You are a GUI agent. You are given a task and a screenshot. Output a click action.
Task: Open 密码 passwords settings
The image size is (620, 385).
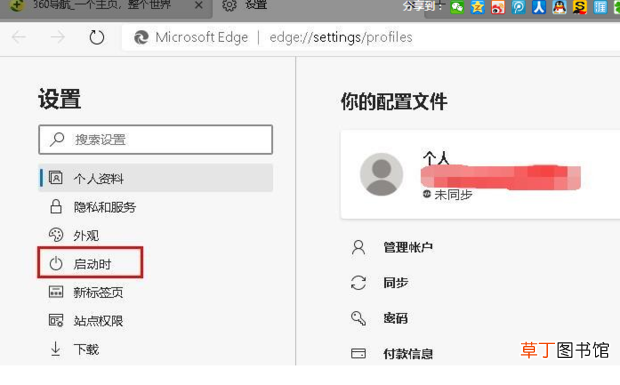pos(396,318)
